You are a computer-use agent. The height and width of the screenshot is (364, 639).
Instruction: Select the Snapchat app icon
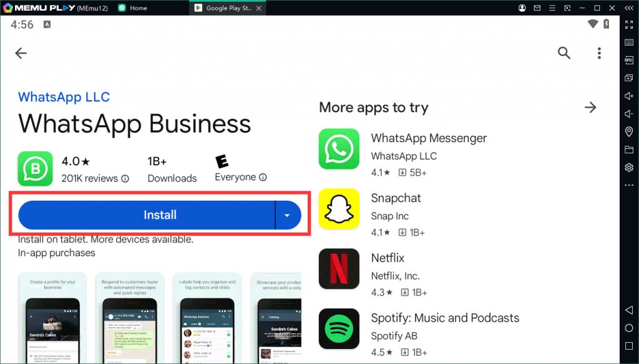339,209
